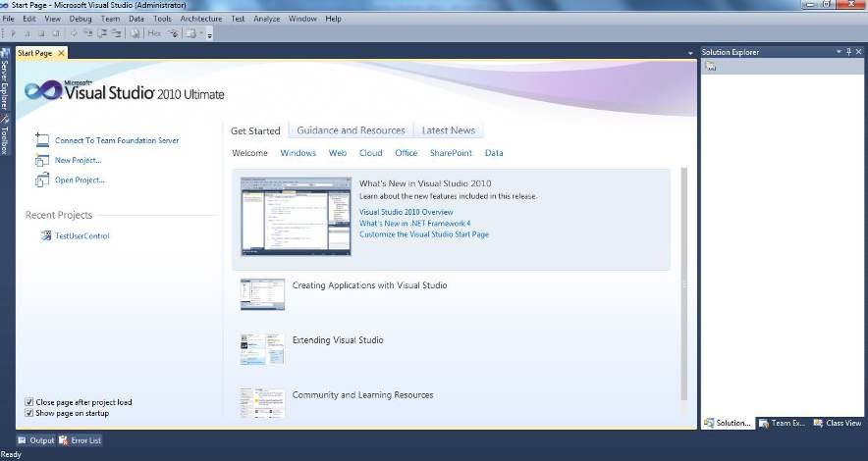Click the New Project icon on Start Page
868x461 pixels.
click(41, 160)
